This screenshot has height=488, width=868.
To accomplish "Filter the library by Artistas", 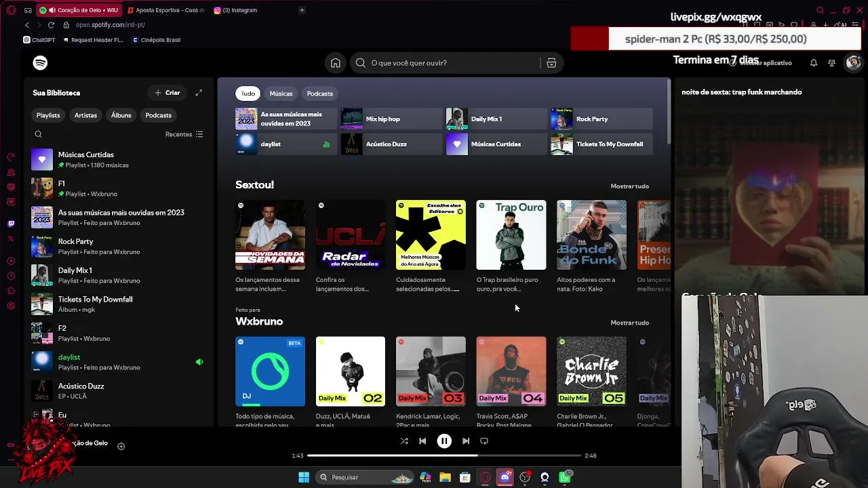I will [x=85, y=115].
